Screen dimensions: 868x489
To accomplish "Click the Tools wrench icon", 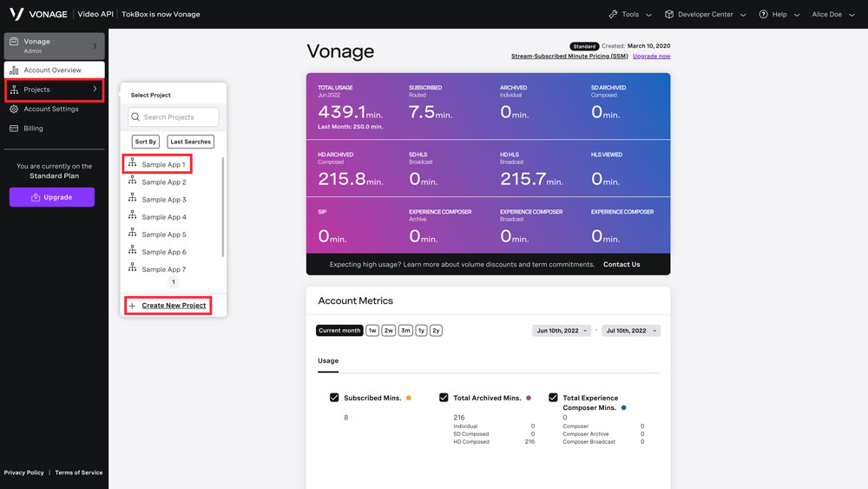I will (x=613, y=15).
